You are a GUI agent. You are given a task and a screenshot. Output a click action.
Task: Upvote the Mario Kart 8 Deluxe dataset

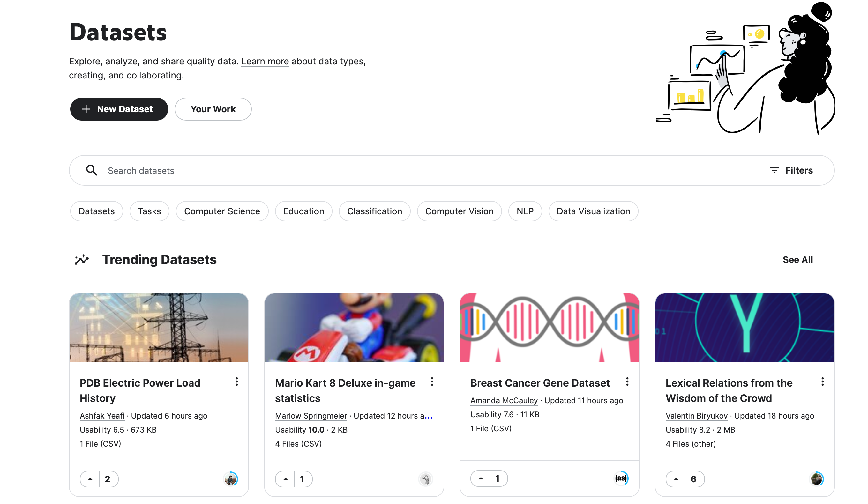[286, 479]
